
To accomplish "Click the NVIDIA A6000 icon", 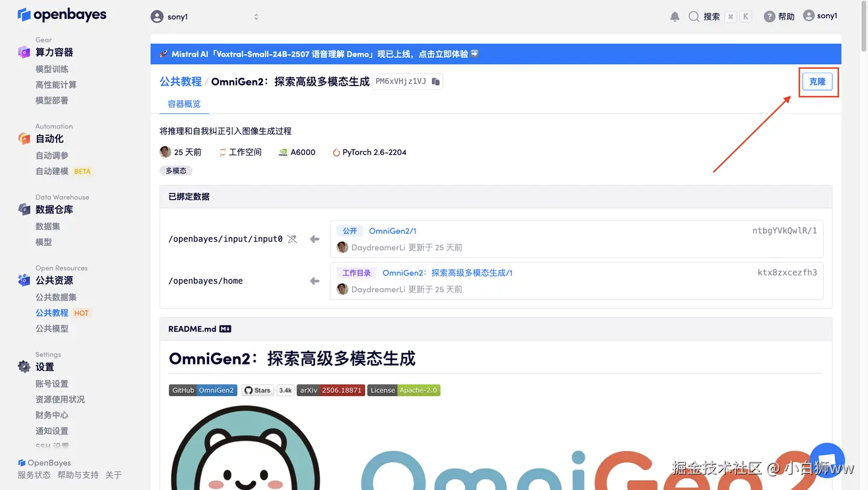I will [283, 152].
